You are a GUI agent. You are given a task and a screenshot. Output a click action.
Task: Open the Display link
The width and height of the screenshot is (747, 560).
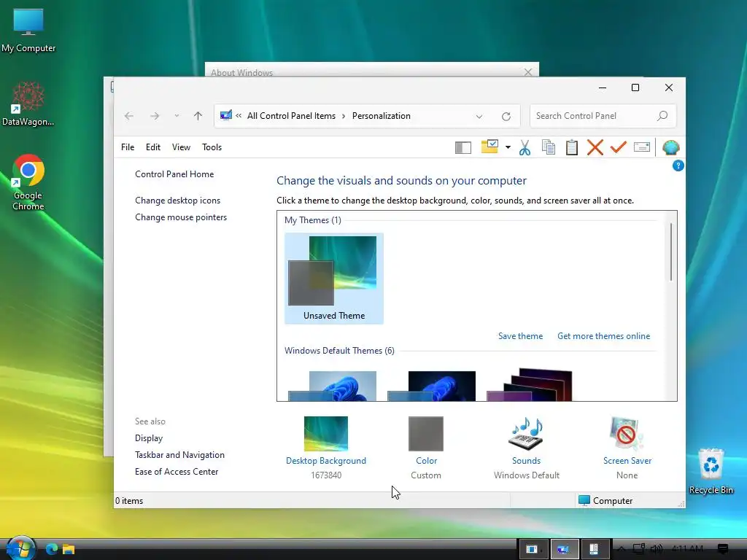pos(149,438)
